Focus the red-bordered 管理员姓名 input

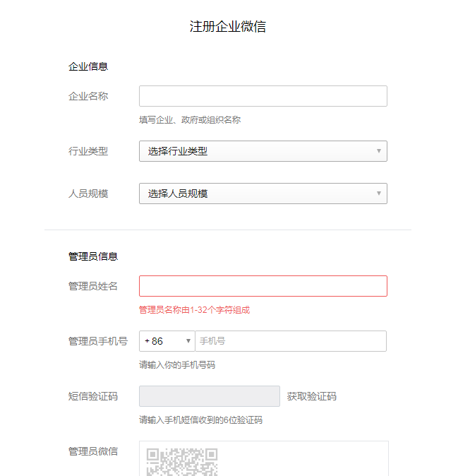pos(263,286)
